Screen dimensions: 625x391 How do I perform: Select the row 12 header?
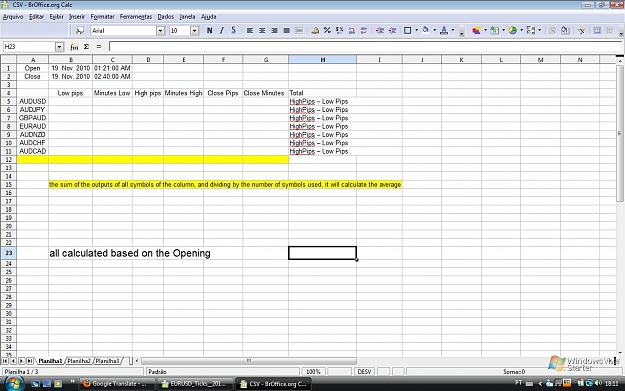coord(8,159)
